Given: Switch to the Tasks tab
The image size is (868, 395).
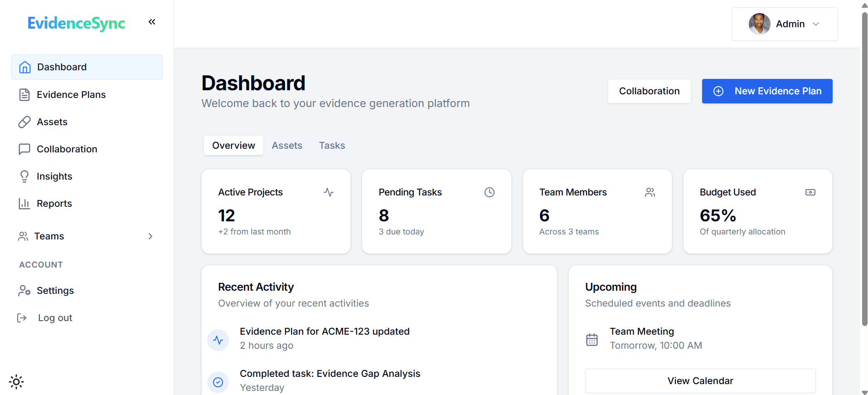Looking at the screenshot, I should 332,146.
